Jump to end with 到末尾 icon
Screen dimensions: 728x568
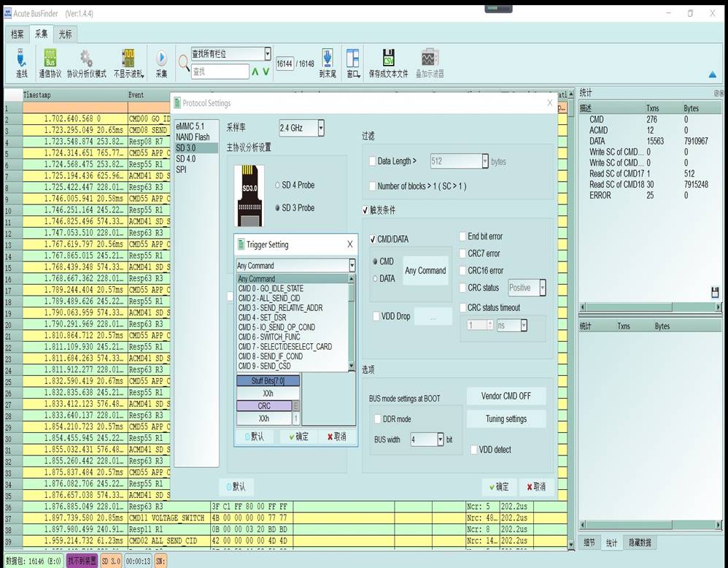tap(328, 58)
